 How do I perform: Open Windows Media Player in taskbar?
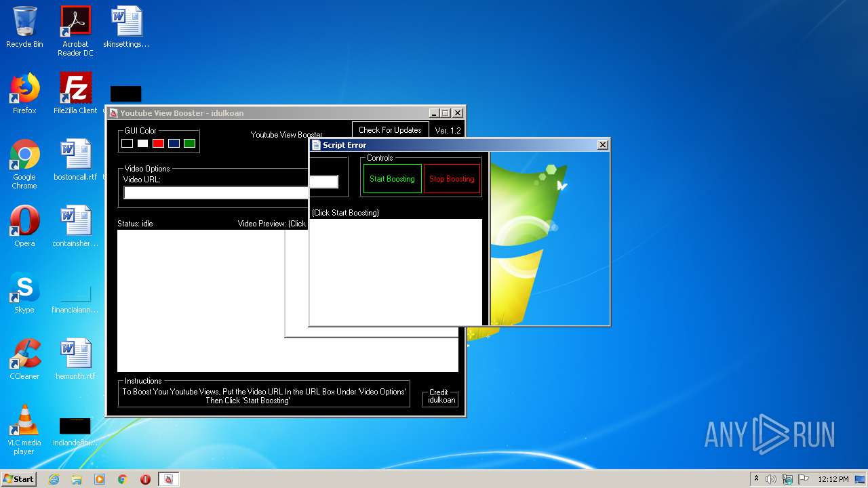coord(100,479)
